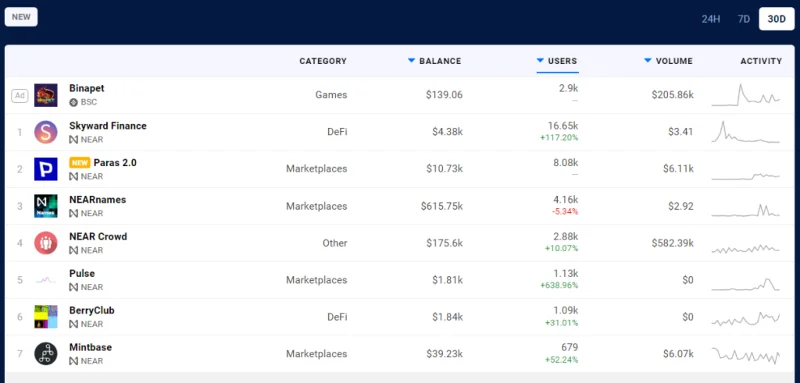
Task: Open the Skyward Finance dapp link
Action: pos(108,126)
